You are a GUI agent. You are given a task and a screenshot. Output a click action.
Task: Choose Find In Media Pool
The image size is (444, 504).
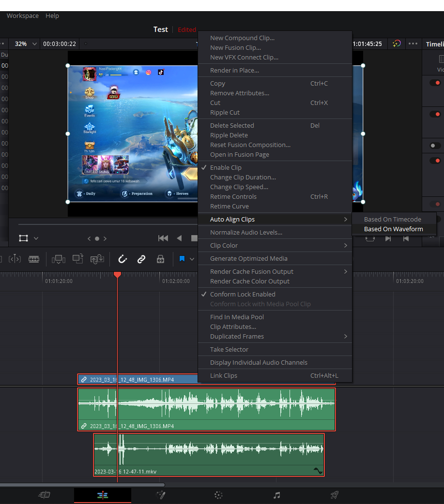pos(275,317)
